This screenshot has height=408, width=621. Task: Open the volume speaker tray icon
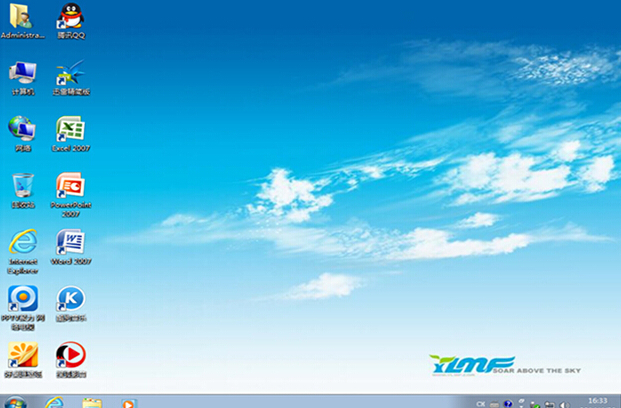pyautogui.click(x=563, y=405)
